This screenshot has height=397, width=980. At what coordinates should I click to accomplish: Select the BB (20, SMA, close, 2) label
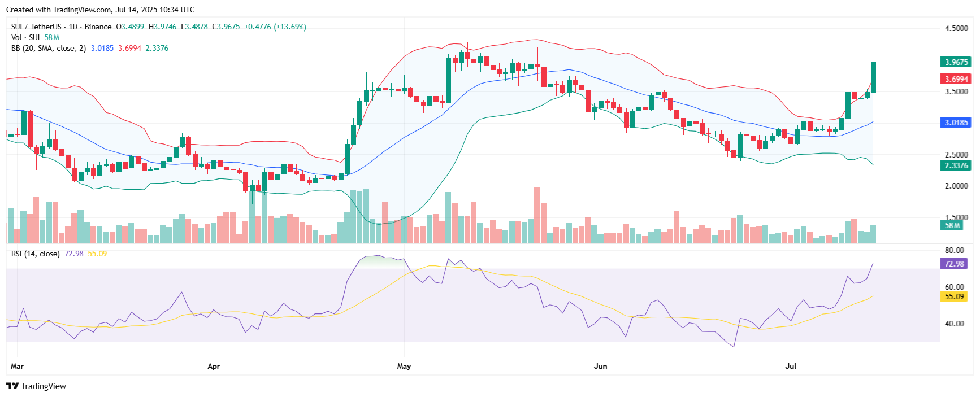49,48
